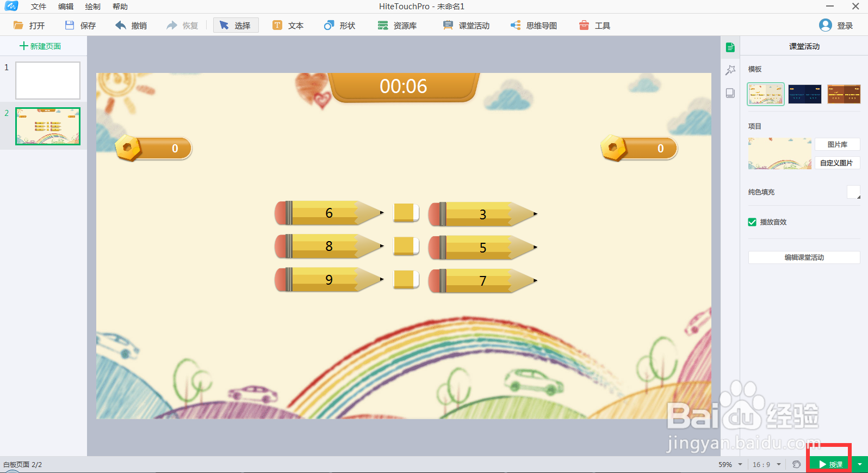Open the animation pin panel icon
868x473 pixels.
(x=730, y=70)
